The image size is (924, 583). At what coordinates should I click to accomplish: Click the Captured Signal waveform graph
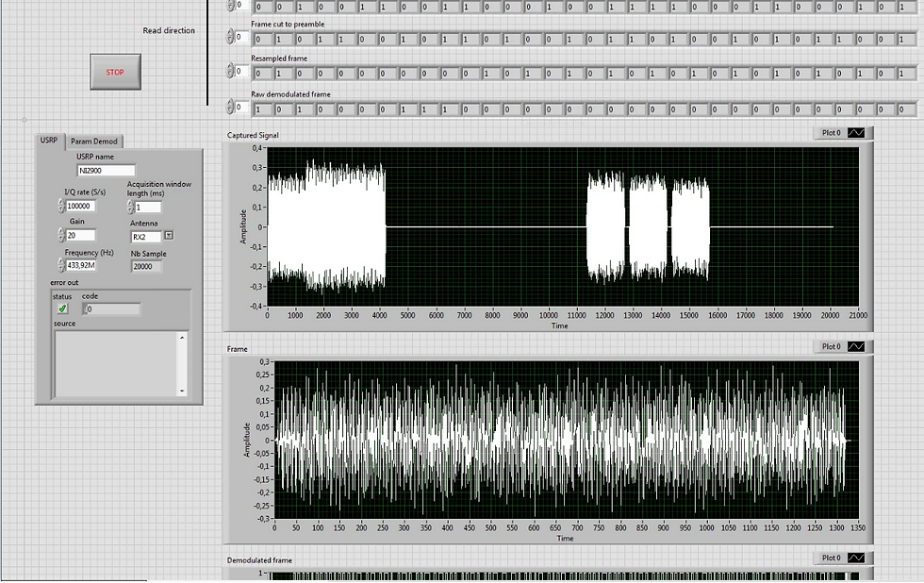tap(563, 227)
